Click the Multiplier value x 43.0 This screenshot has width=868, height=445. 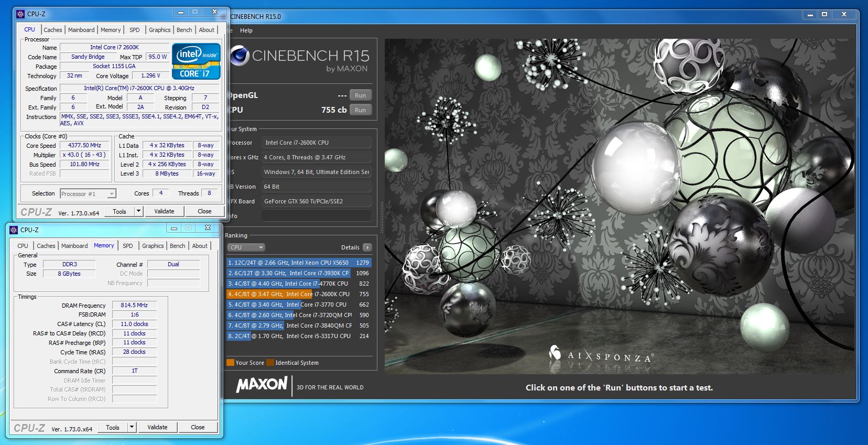pos(84,155)
